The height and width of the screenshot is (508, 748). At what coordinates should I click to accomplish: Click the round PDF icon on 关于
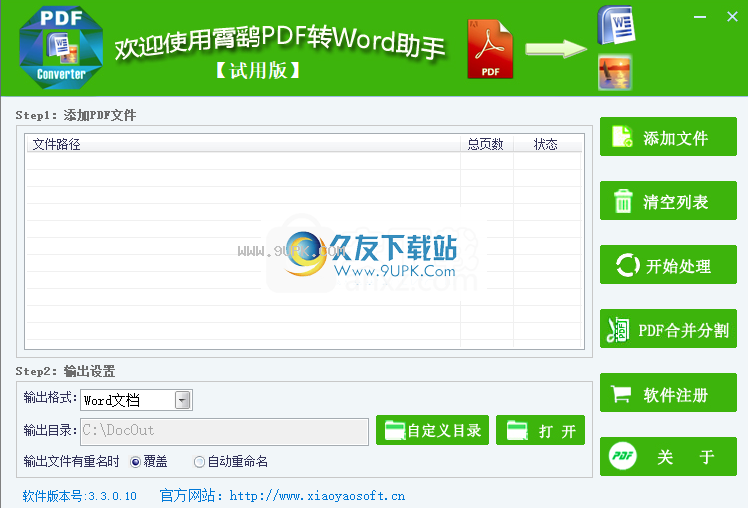pyautogui.click(x=623, y=456)
